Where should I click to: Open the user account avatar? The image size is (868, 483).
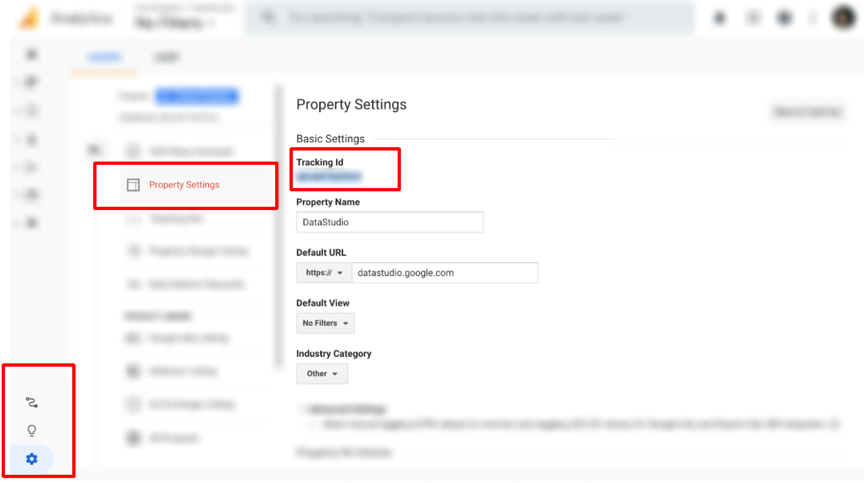[843, 18]
